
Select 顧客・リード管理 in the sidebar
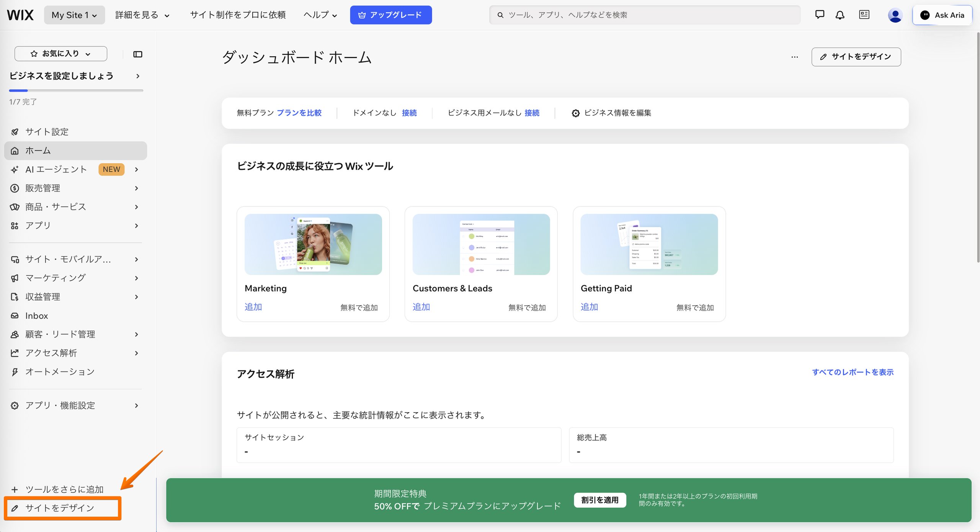tap(75, 334)
